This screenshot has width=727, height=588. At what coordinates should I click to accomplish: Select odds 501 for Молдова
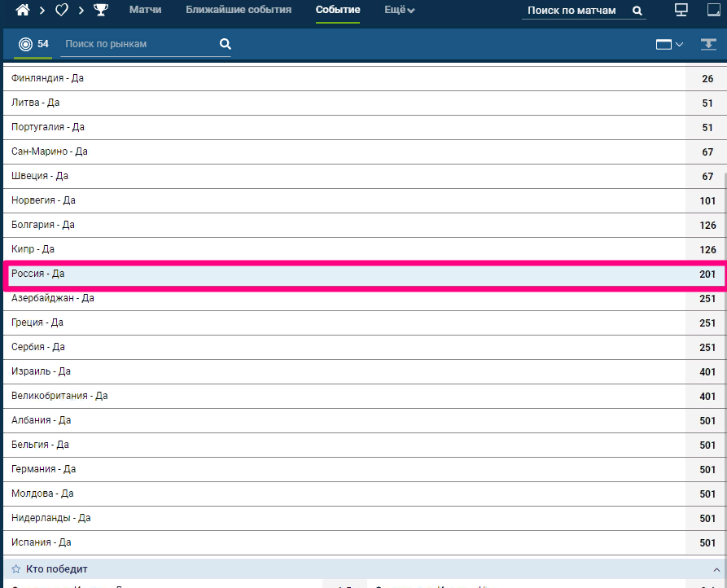tap(707, 494)
